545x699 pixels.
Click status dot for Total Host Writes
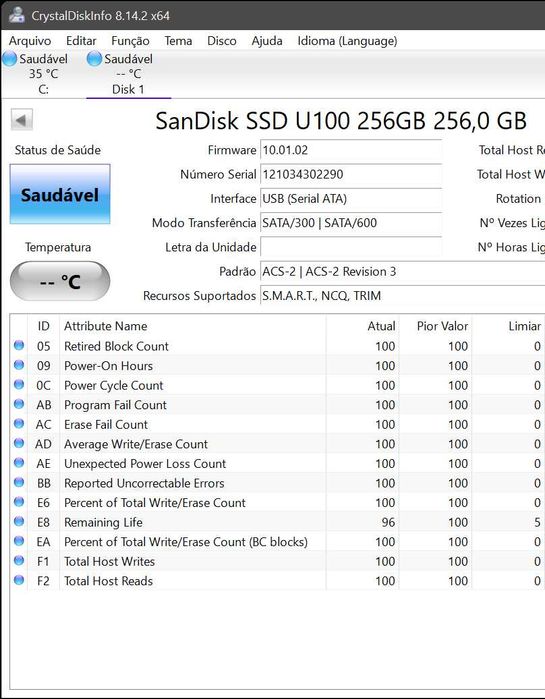[19, 561]
